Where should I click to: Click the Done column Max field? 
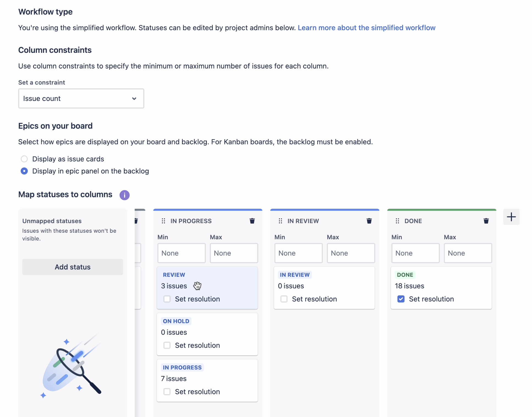(468, 253)
